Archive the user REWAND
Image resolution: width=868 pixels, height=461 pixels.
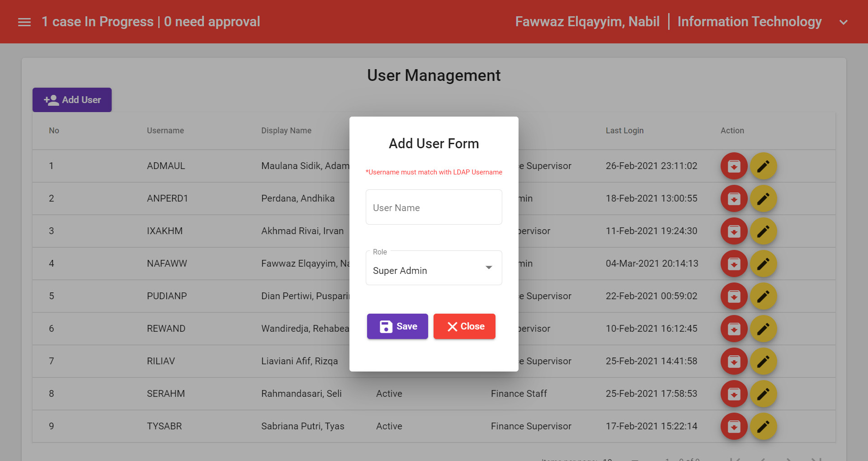[734, 329]
